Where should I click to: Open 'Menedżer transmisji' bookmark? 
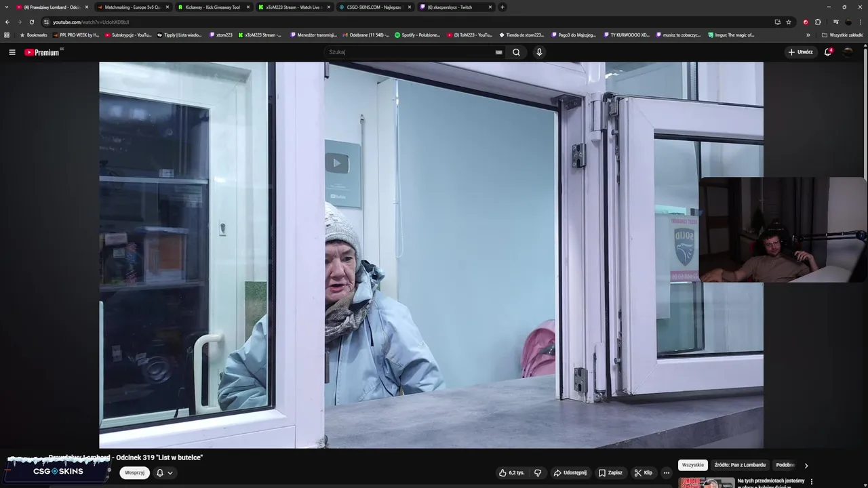tap(313, 35)
